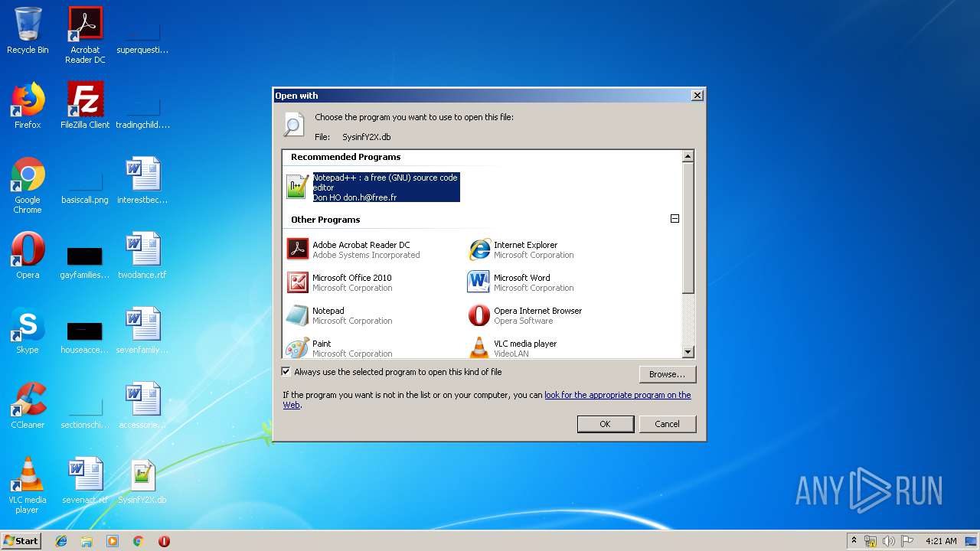Select SysinfY2X.db file on desktop
980x551 pixels.
[142, 481]
